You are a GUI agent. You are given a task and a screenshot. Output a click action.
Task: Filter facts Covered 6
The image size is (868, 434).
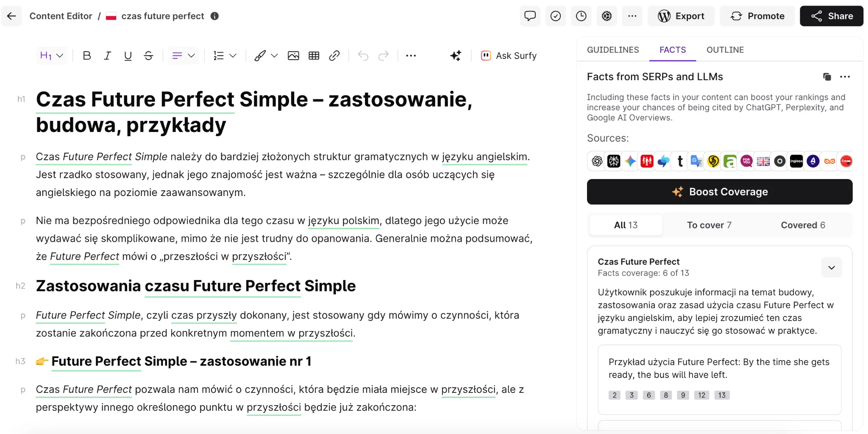point(803,225)
